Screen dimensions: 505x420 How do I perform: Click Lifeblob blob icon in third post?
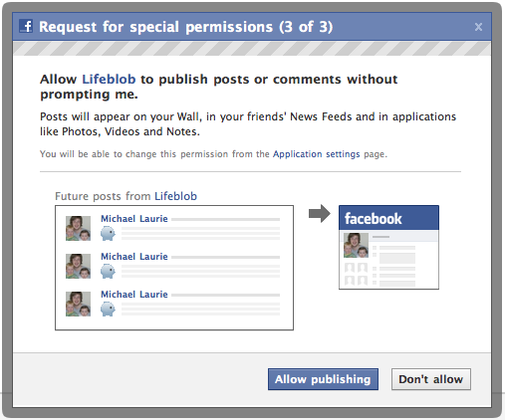[x=108, y=310]
